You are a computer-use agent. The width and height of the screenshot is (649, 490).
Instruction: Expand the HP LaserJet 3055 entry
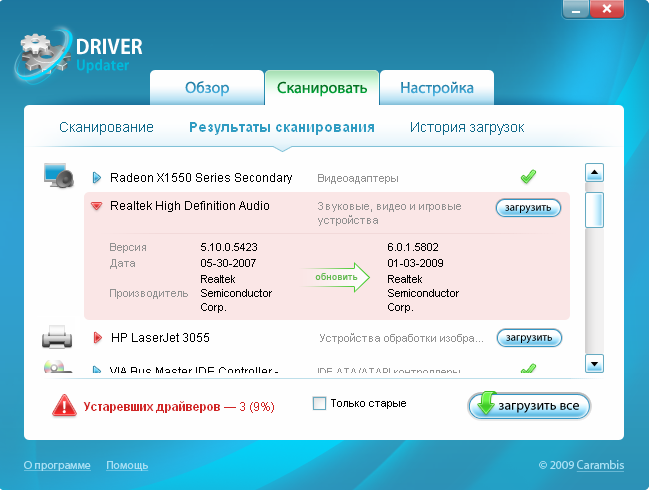point(97,338)
